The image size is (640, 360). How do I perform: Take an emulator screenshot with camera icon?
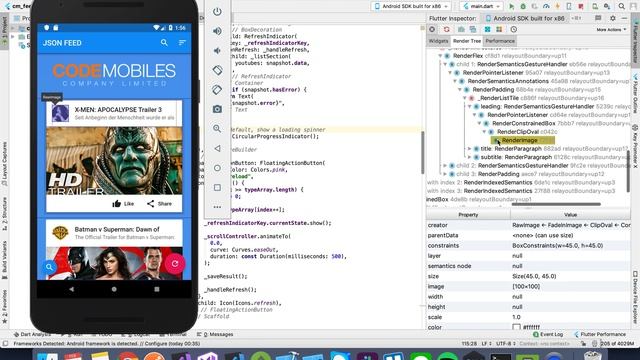pyautogui.click(x=217, y=109)
